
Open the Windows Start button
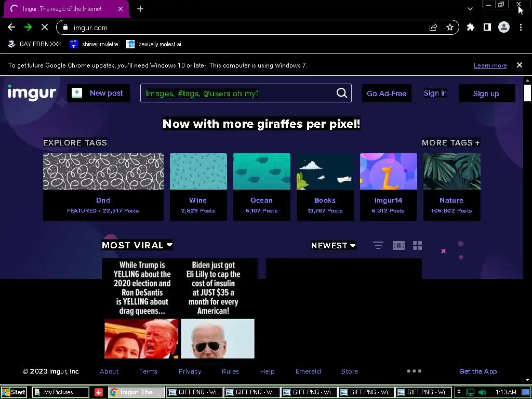pyautogui.click(x=14, y=392)
